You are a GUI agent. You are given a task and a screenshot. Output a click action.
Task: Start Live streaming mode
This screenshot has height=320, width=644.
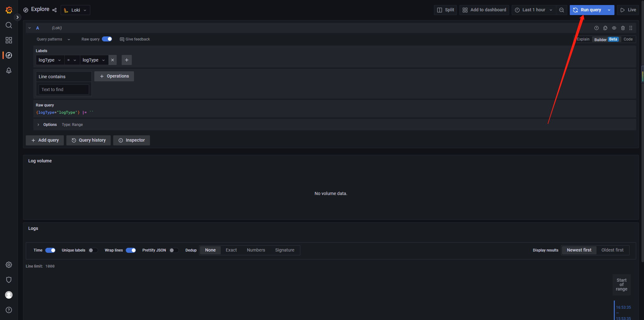[x=628, y=10]
